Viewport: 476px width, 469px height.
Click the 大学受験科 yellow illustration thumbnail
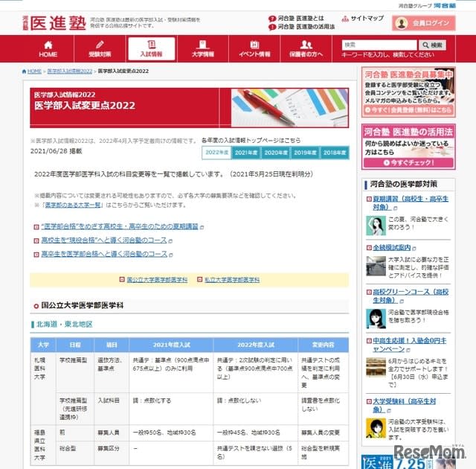click(376, 428)
